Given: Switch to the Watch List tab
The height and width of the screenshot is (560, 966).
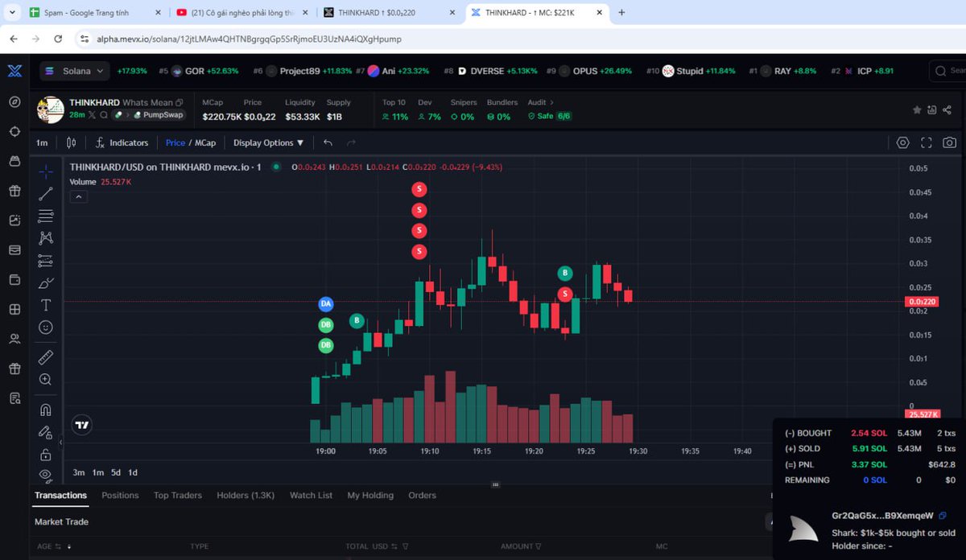Looking at the screenshot, I should 311,496.
